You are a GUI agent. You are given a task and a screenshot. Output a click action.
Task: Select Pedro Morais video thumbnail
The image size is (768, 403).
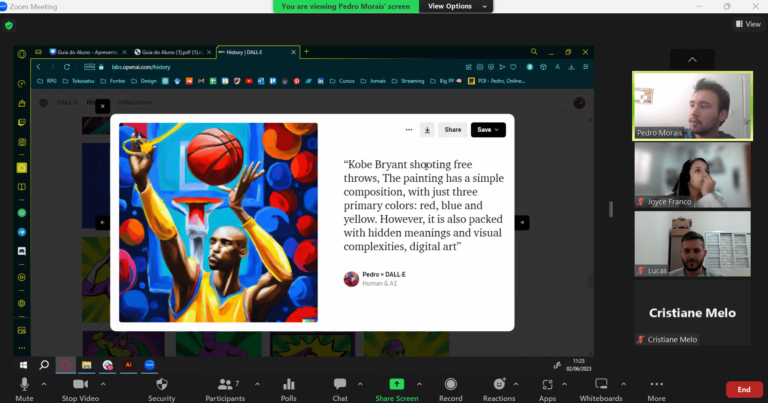point(693,106)
